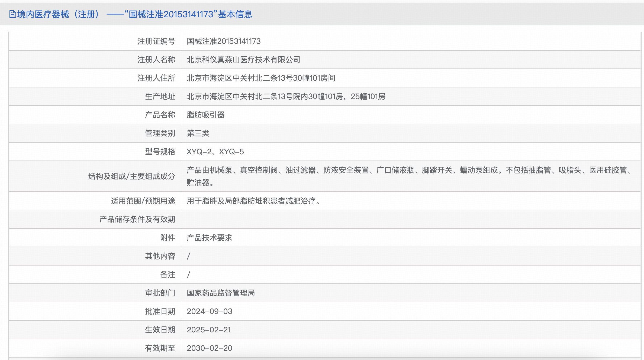Click the page title 境内医疗器械（注册）

(59, 14)
